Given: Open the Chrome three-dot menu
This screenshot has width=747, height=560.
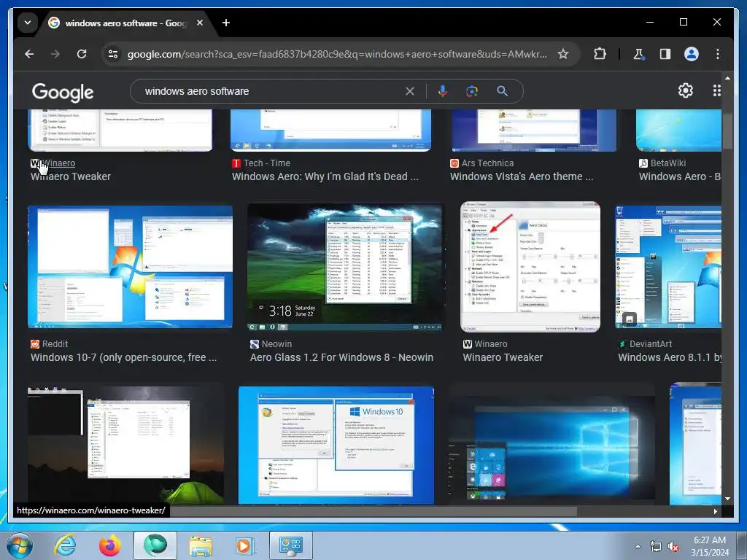Looking at the screenshot, I should pos(718,54).
